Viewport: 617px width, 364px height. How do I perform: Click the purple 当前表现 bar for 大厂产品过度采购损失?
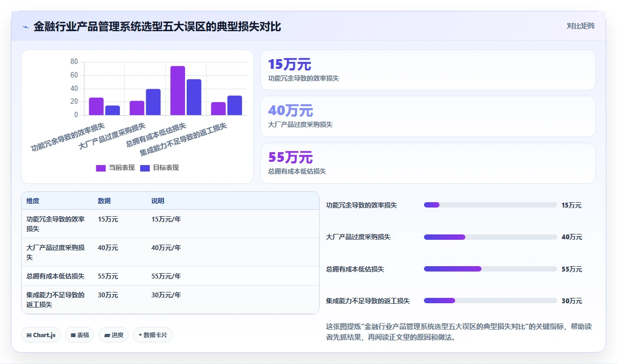tap(137, 108)
